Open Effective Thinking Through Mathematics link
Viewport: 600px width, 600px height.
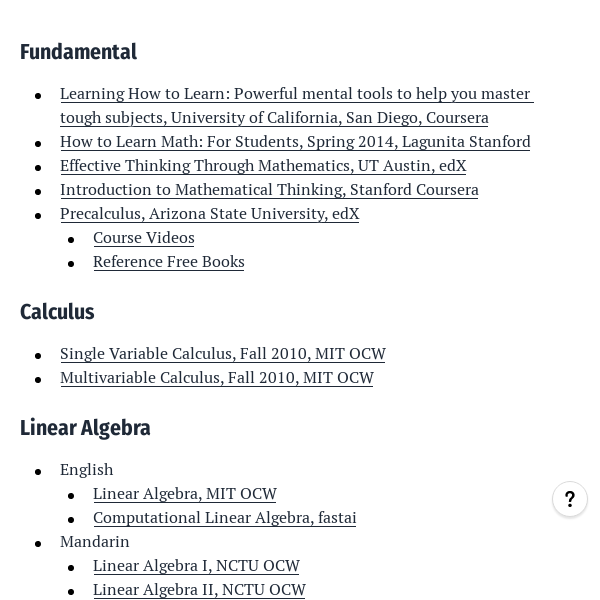tap(263, 166)
